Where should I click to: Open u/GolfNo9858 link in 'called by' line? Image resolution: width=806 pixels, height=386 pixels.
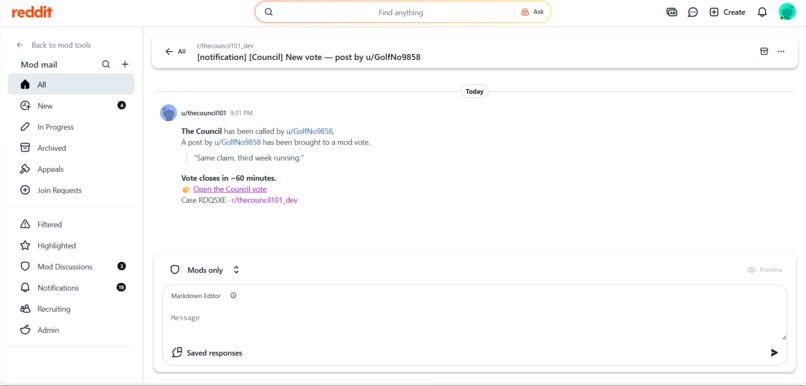pyautogui.click(x=309, y=131)
